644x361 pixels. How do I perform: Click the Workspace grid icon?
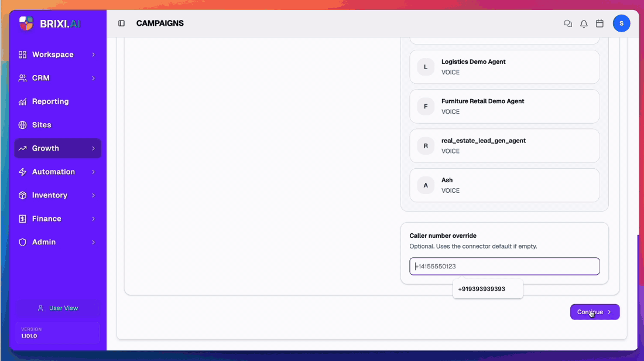pos(23,55)
